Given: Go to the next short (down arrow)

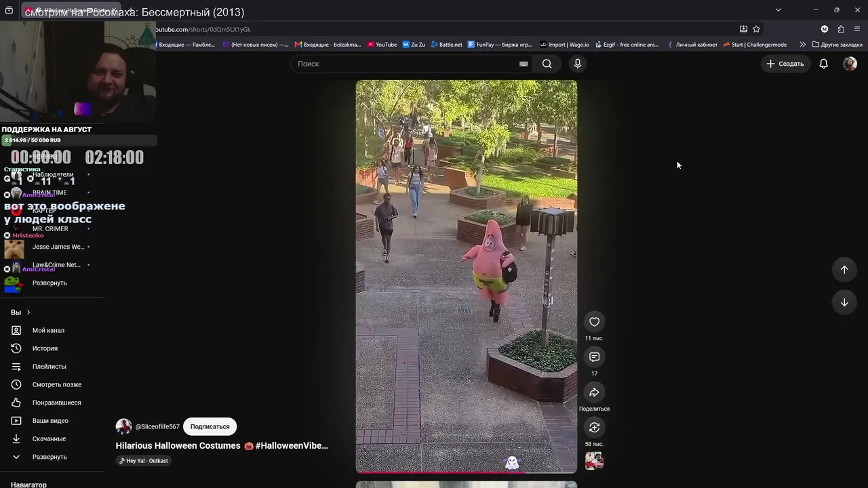Looking at the screenshot, I should point(844,302).
